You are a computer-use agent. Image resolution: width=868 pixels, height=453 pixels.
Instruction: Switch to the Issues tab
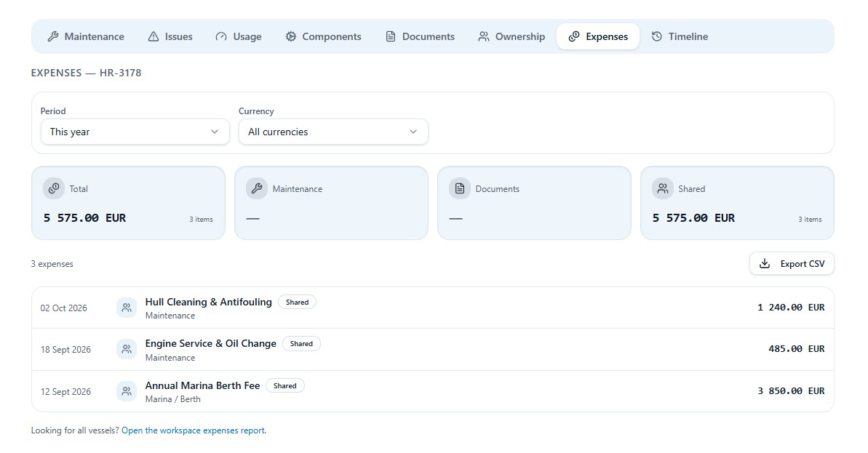pos(170,36)
